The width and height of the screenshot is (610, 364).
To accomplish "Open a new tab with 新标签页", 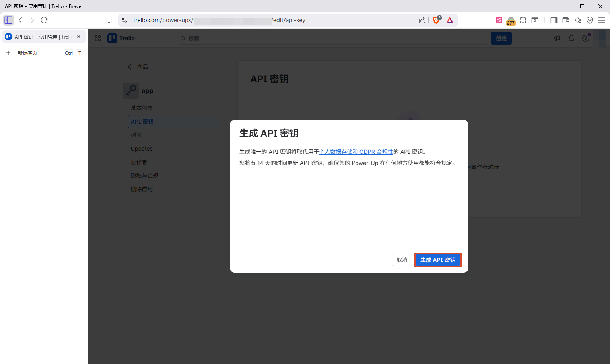I will pyautogui.click(x=44, y=53).
